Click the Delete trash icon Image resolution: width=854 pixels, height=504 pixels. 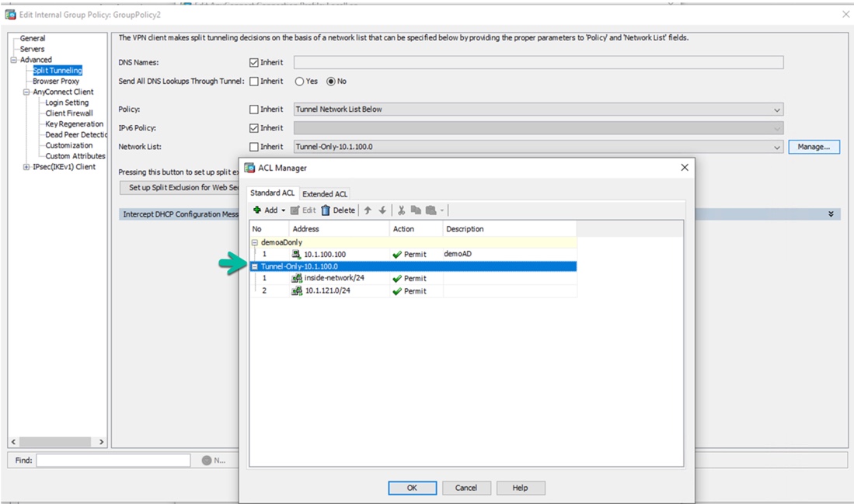(x=326, y=210)
